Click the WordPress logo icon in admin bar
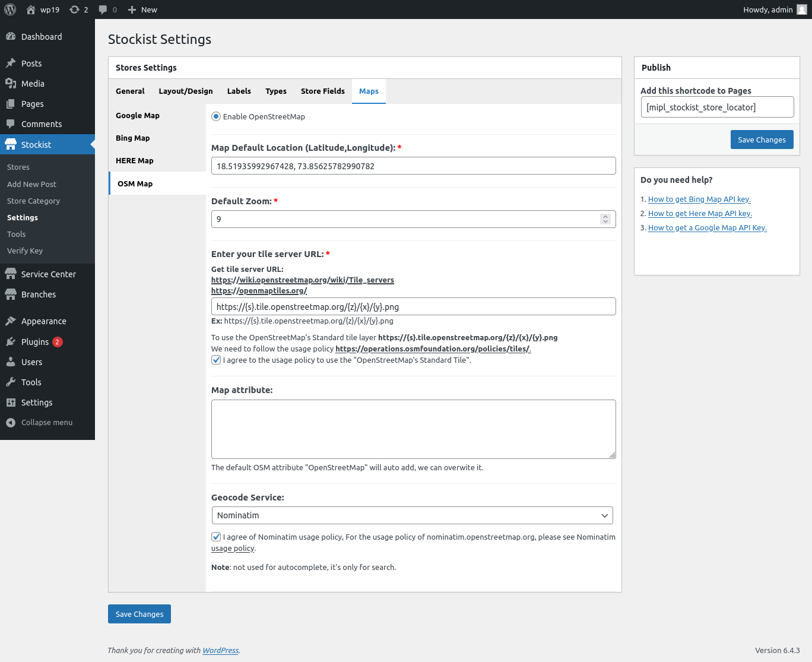 point(10,9)
